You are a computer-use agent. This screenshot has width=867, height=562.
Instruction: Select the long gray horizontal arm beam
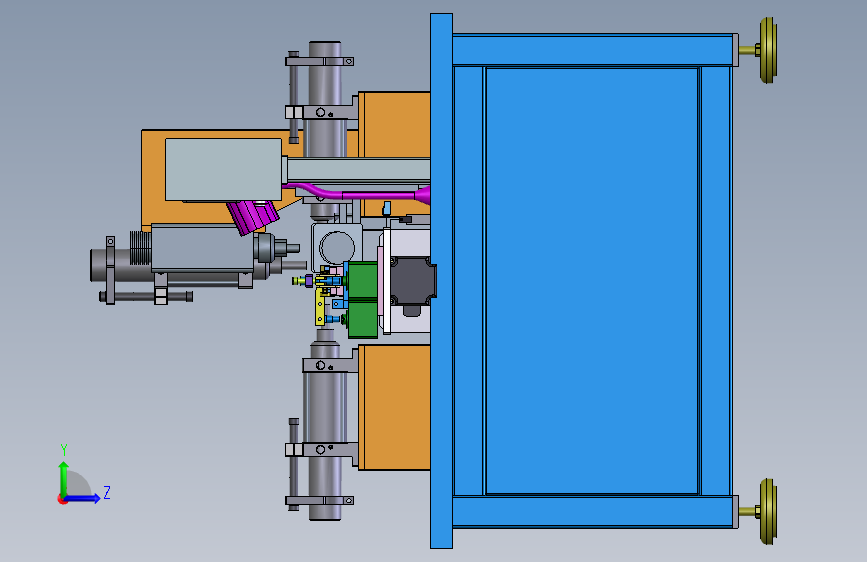coord(358,170)
